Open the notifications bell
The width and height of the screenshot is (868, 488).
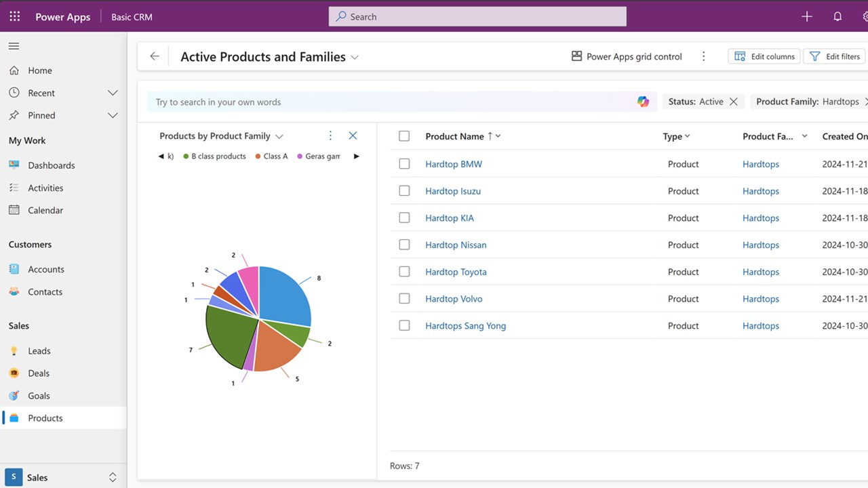(837, 16)
